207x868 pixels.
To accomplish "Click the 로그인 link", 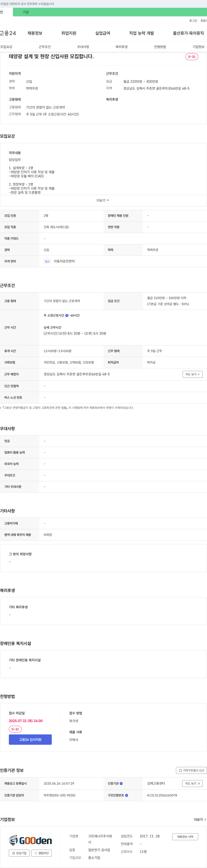I will (x=193, y=21).
